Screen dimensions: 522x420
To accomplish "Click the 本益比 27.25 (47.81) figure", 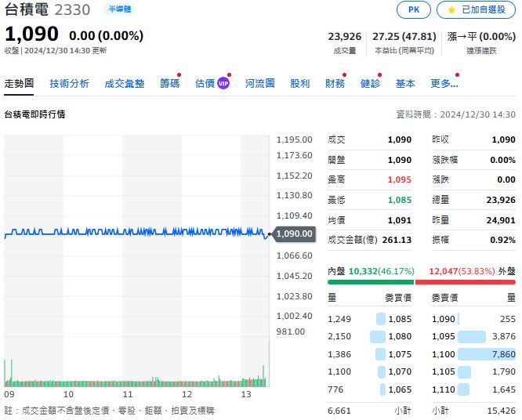I will click(x=404, y=36).
